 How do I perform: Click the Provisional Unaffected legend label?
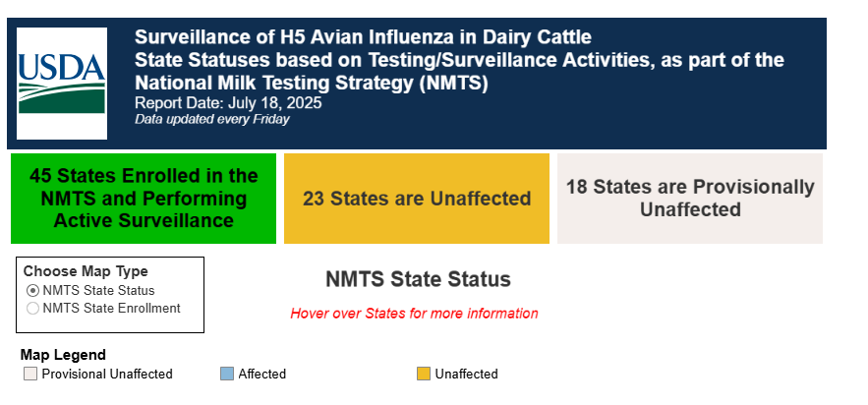pyautogui.click(x=107, y=374)
